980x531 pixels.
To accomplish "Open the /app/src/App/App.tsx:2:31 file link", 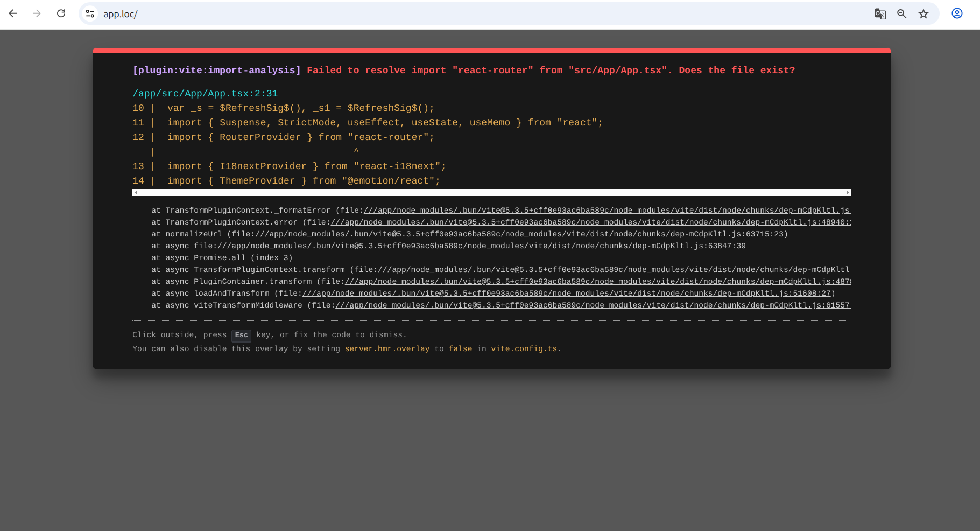I will (x=205, y=94).
